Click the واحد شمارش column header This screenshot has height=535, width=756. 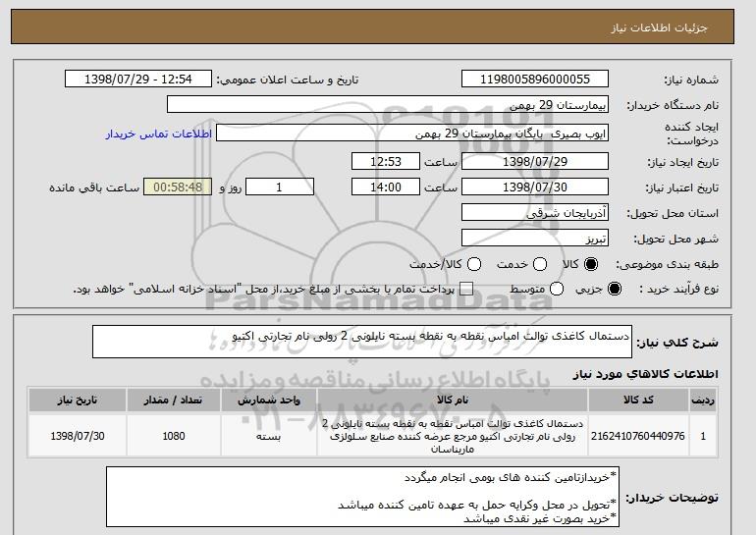(x=269, y=401)
